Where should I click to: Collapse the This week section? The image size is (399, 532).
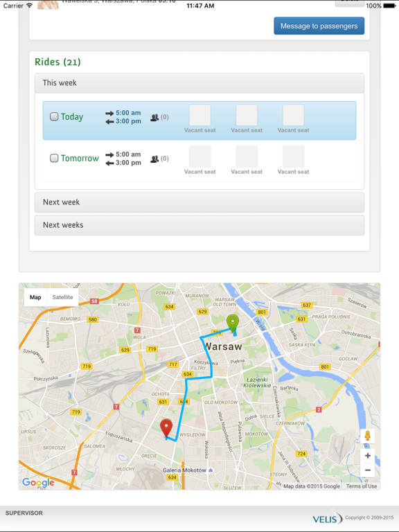[199, 83]
